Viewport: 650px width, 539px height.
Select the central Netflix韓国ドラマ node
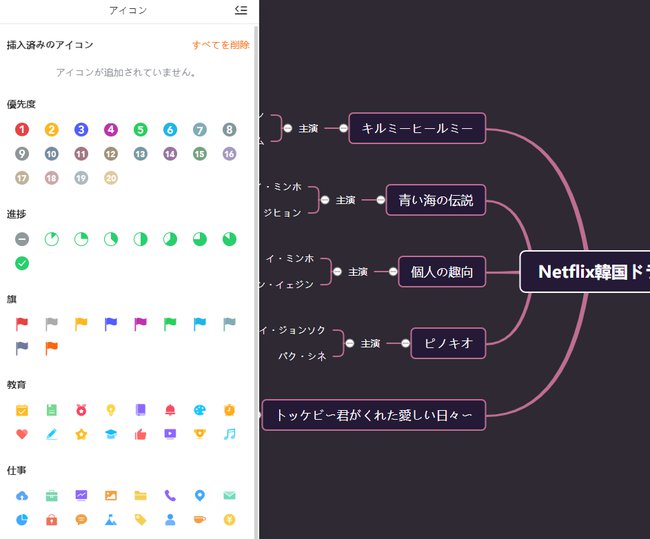(x=585, y=272)
